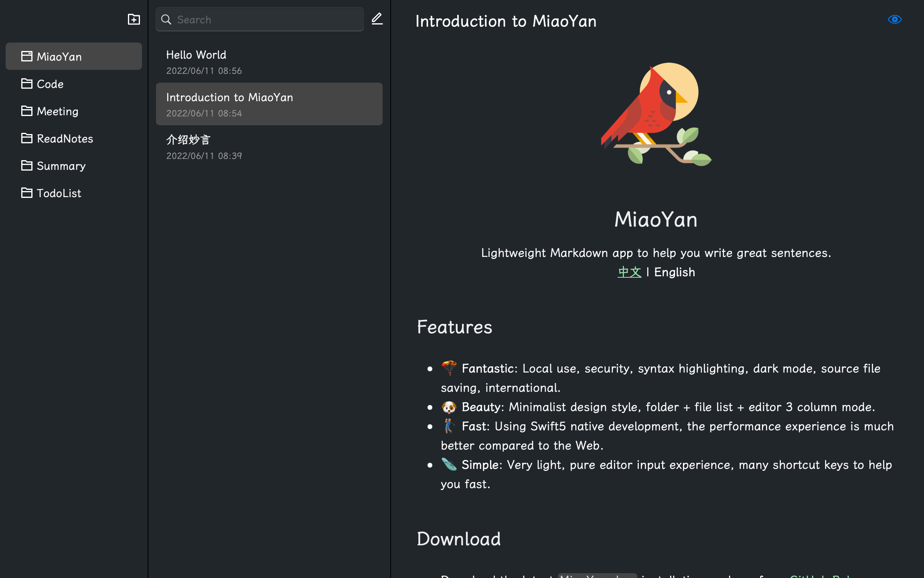Open the Meeting folder
924x578 pixels.
click(74, 111)
